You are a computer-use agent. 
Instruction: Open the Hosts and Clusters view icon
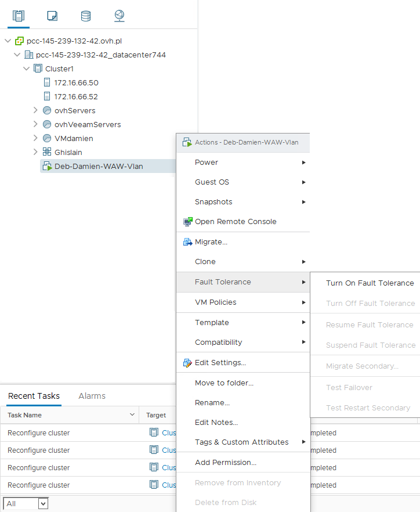pyautogui.click(x=19, y=16)
